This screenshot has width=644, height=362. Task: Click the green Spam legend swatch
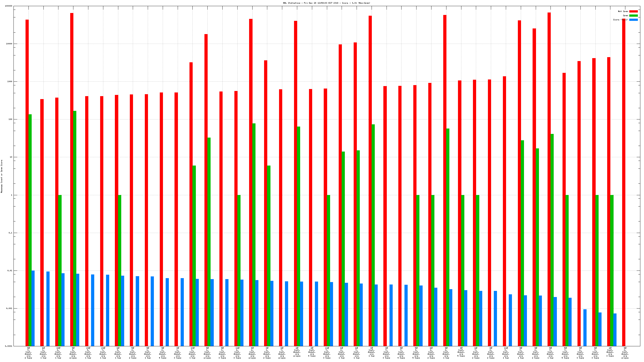coord(633,15)
